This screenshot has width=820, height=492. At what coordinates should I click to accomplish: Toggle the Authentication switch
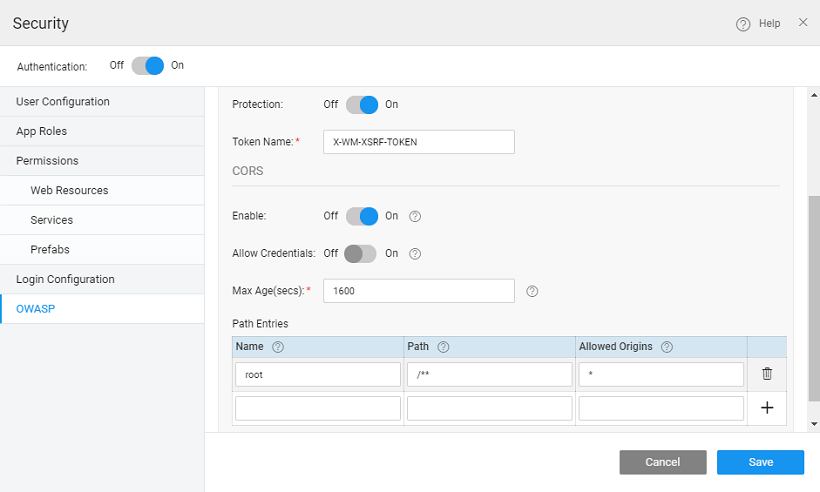[x=148, y=66]
